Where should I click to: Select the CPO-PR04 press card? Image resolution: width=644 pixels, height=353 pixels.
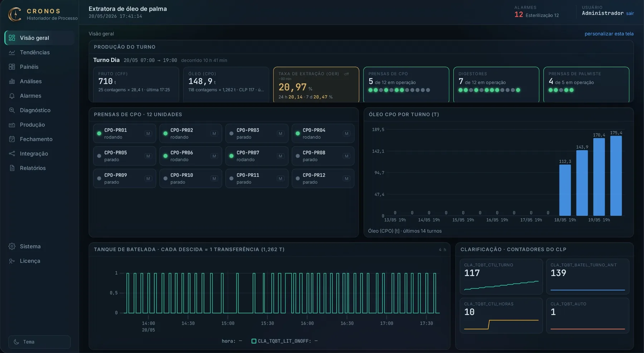323,134
